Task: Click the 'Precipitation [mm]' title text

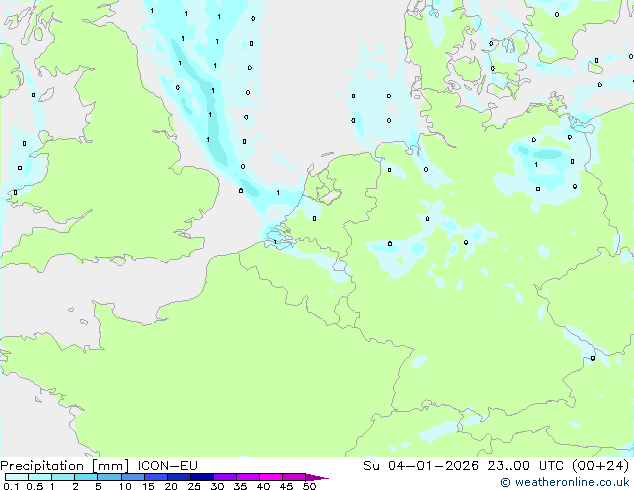Action: pyautogui.click(x=64, y=466)
